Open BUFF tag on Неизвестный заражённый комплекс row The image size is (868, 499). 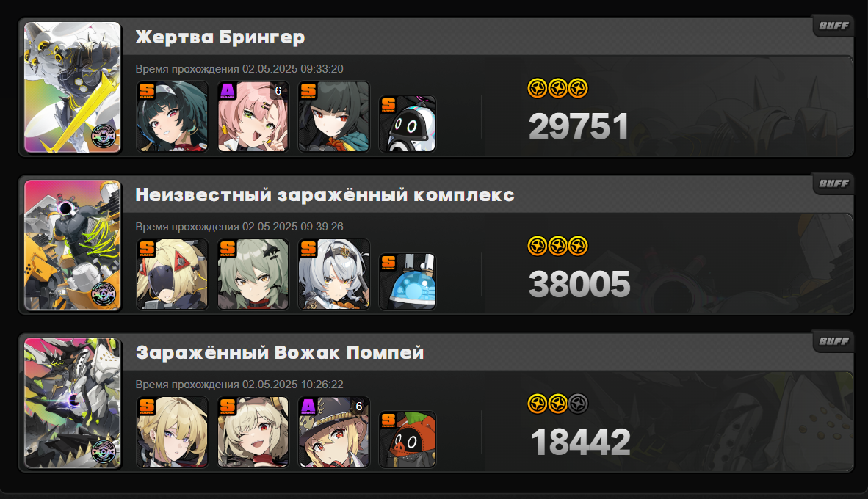pos(833,183)
